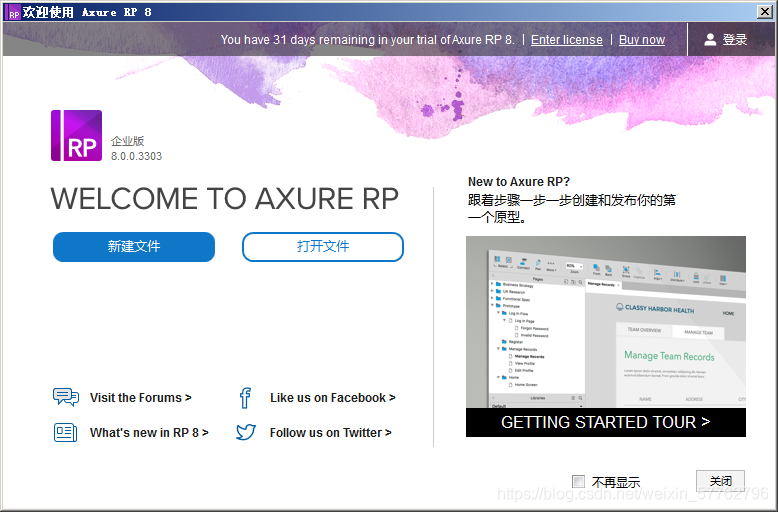778x512 pixels.
Task: Click the 企业版 edition label
Action: coord(128,141)
